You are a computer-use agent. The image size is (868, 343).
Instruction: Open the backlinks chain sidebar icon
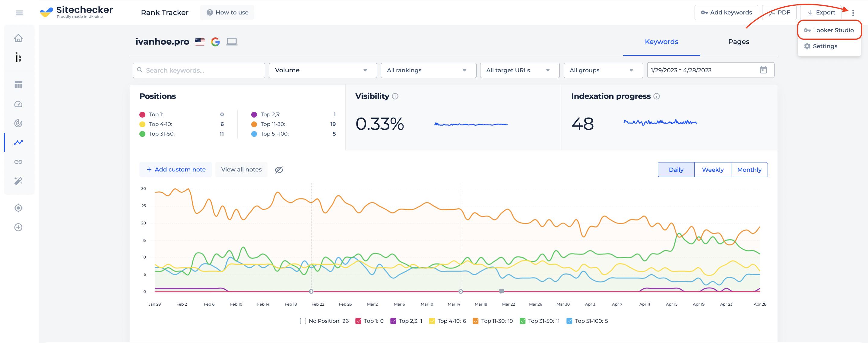click(18, 162)
